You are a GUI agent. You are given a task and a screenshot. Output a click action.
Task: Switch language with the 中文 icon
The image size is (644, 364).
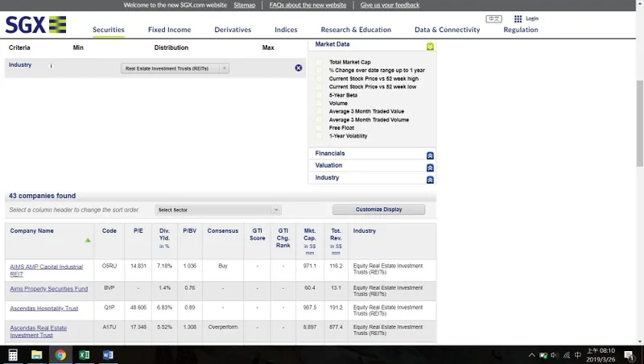coord(493,19)
